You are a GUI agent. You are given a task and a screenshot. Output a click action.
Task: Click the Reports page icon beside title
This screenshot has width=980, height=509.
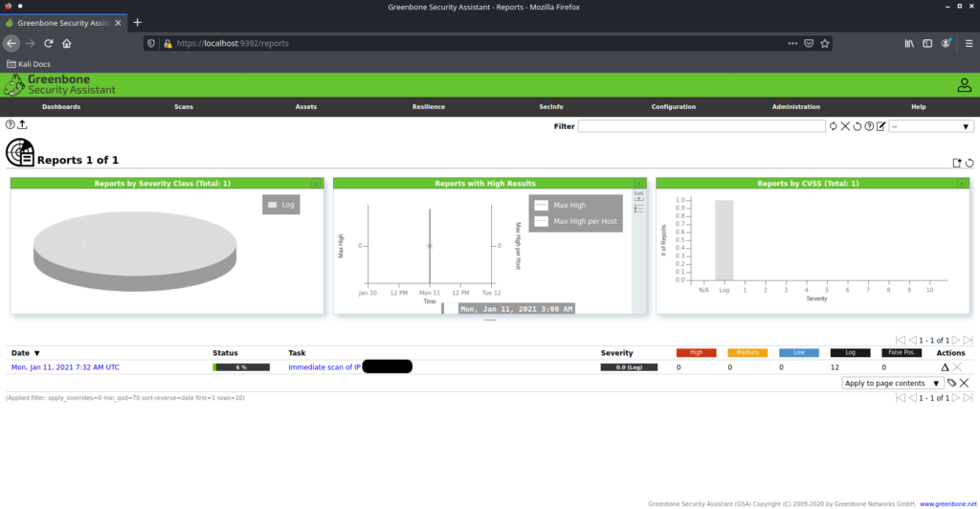coord(20,153)
